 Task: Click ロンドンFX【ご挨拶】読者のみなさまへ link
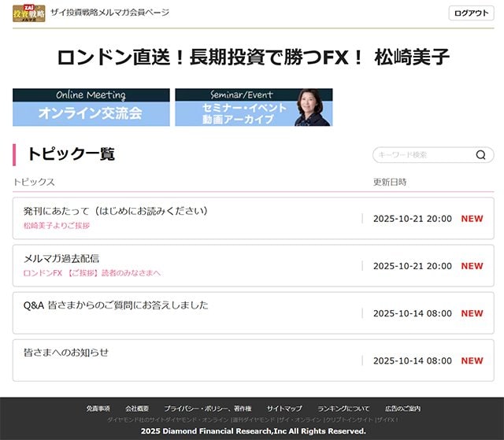click(92, 273)
